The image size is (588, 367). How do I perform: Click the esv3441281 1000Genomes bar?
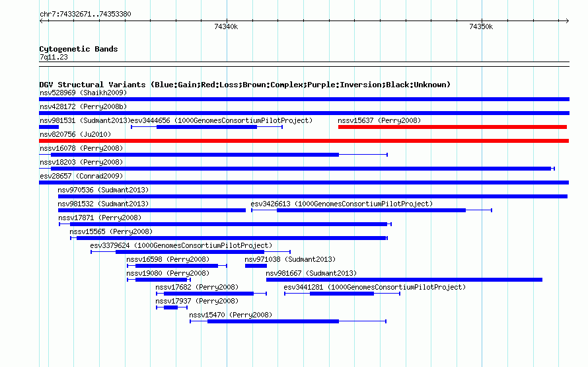pos(342,294)
